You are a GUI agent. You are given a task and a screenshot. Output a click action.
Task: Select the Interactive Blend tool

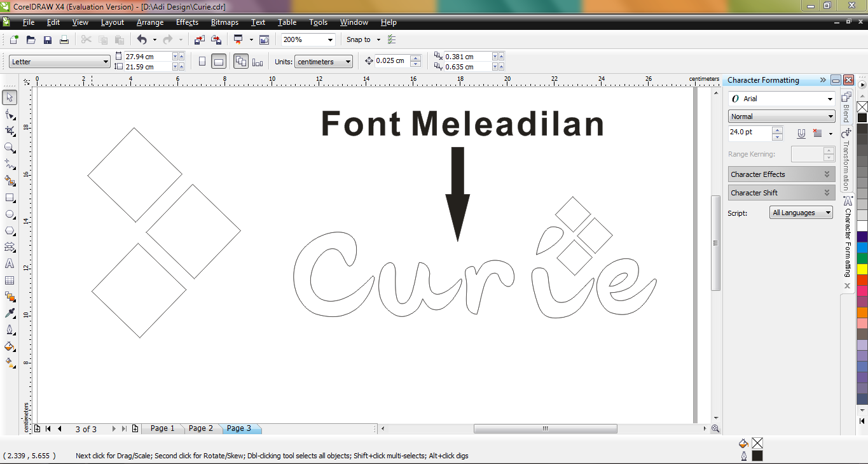[10, 297]
